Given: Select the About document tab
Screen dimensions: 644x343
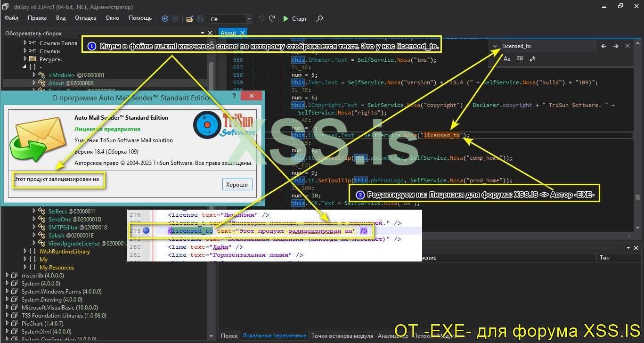Looking at the screenshot, I should pyautogui.click(x=228, y=33).
